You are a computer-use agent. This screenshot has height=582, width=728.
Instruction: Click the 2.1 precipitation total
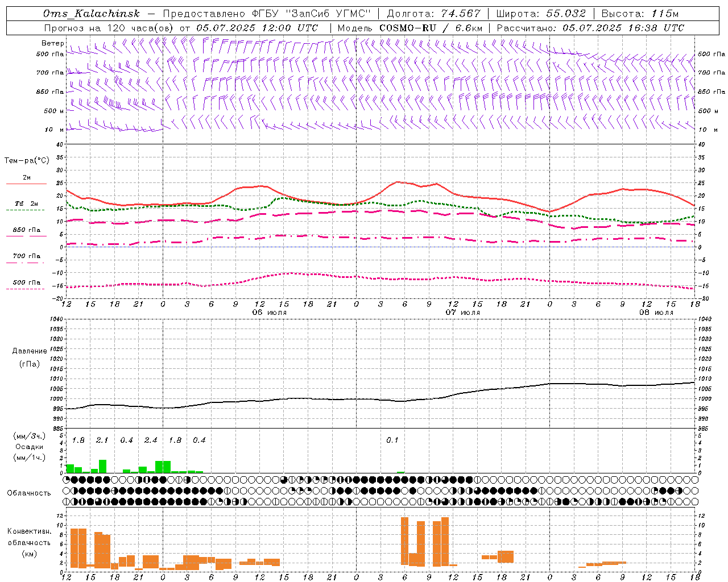pyautogui.click(x=102, y=440)
